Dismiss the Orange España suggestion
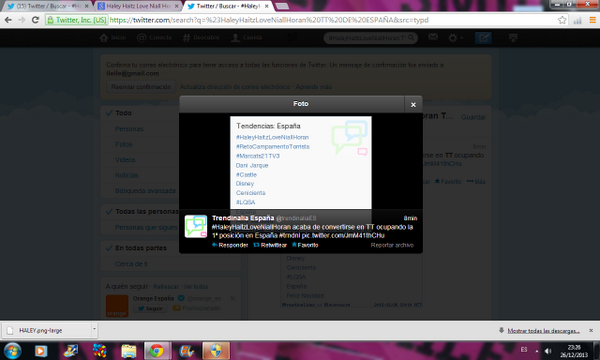The width and height of the screenshot is (600, 360). 233,298
